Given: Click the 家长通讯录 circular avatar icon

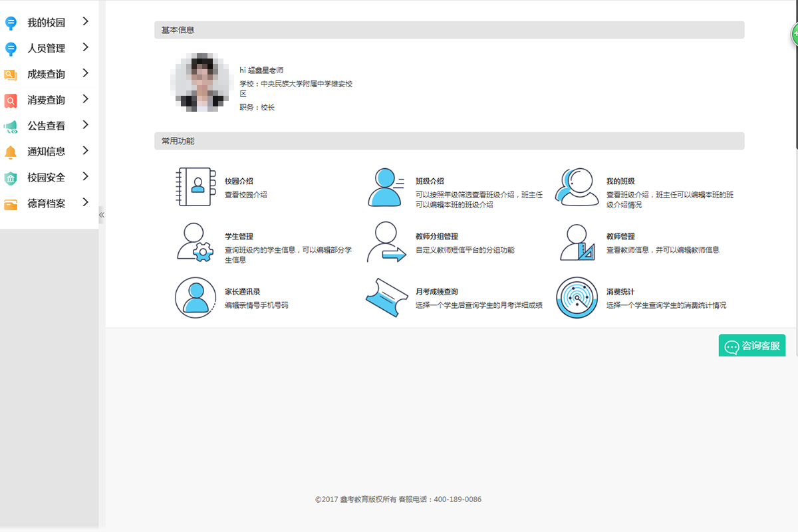Looking at the screenshot, I should click(x=196, y=297).
